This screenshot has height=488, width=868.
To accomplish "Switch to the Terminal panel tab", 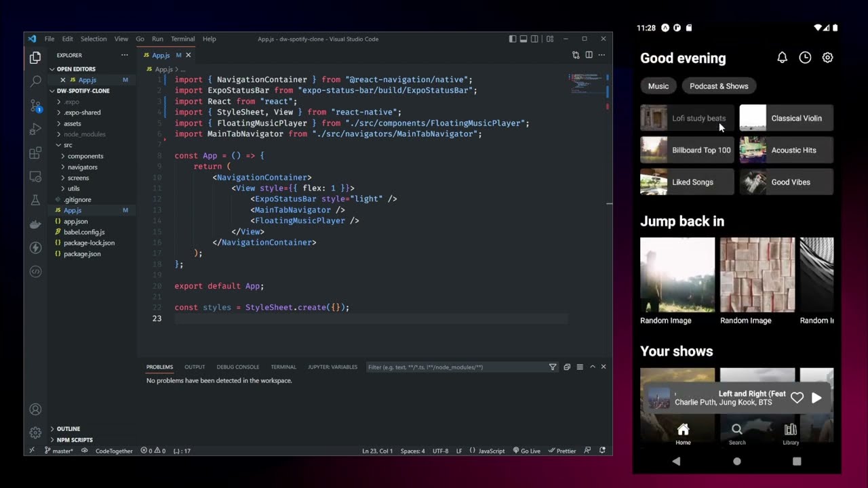I will pyautogui.click(x=283, y=367).
